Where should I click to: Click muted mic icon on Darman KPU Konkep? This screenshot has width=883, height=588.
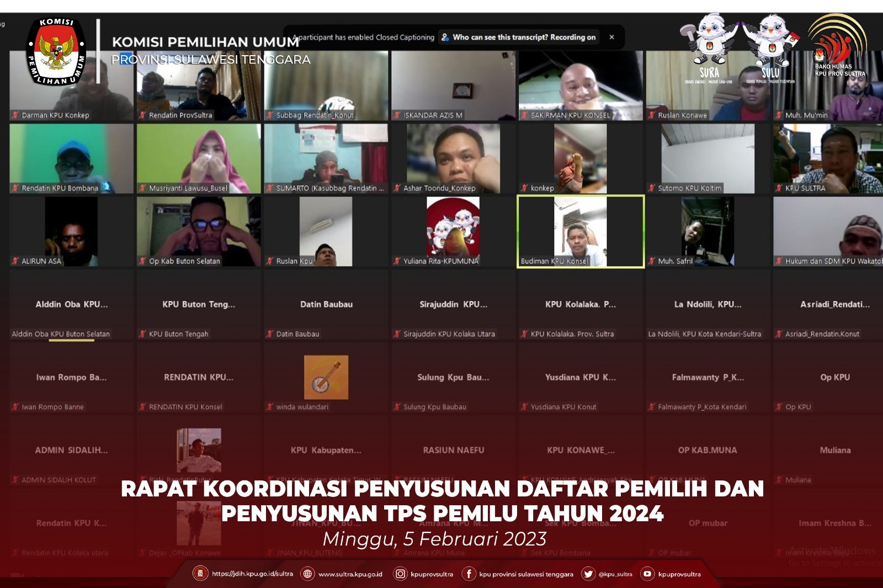[15, 115]
